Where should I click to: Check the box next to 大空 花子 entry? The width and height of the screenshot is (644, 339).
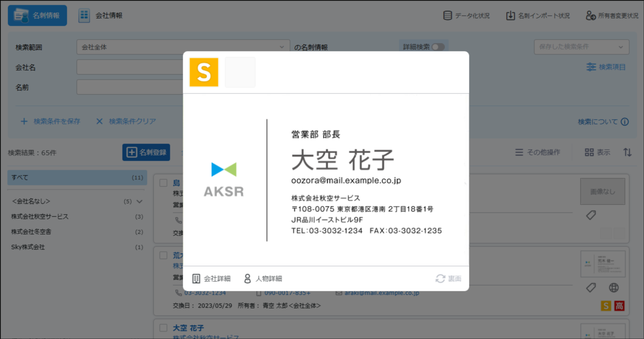coord(163,328)
